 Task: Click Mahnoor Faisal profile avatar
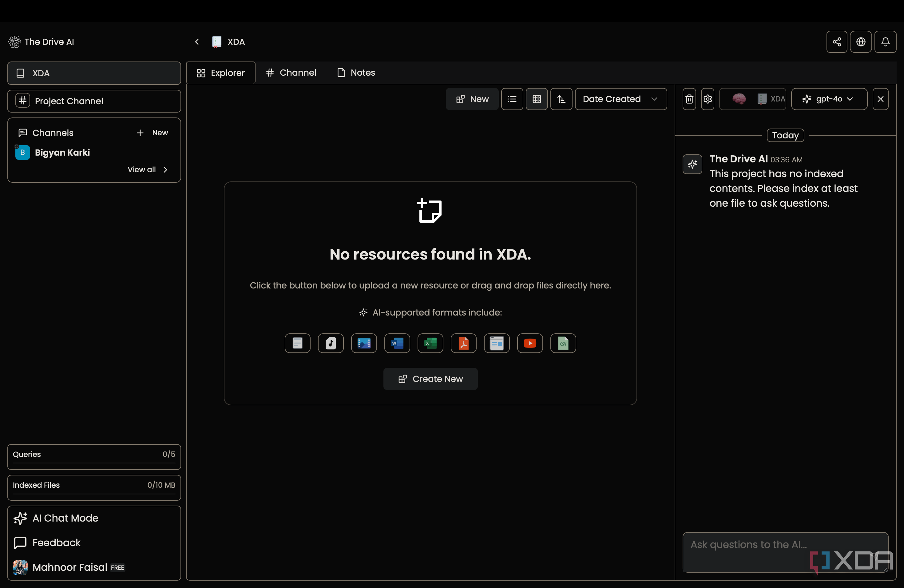pos(20,567)
